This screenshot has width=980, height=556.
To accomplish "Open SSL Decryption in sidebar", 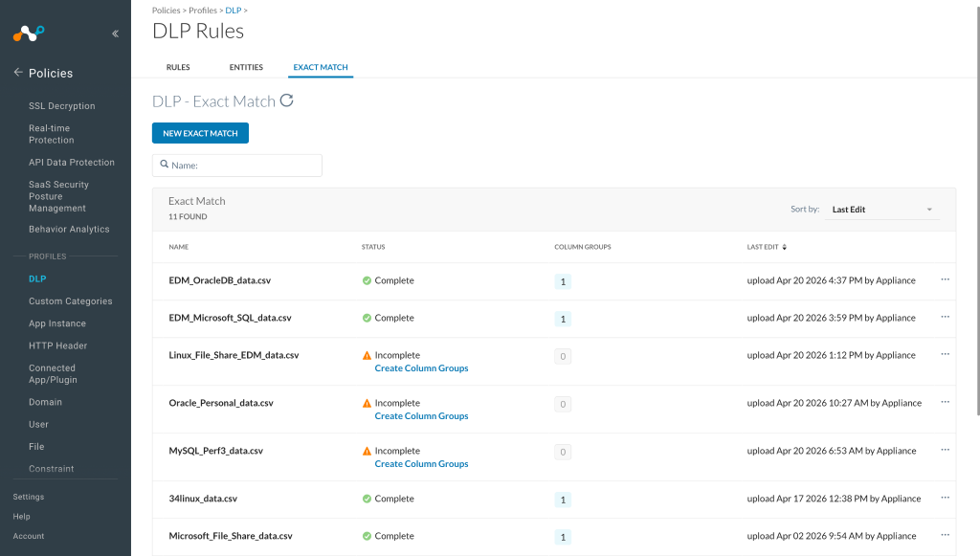I will point(62,106).
